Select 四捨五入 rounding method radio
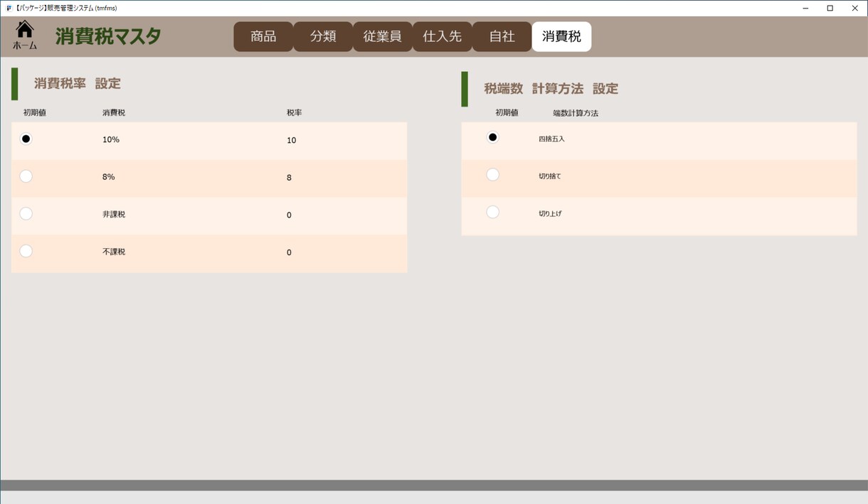 [x=492, y=137]
